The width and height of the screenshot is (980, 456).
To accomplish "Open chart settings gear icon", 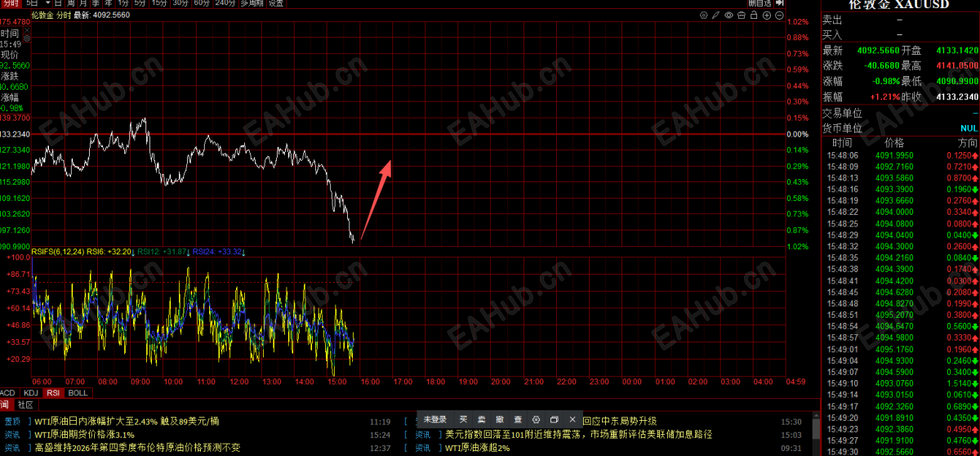I will 704,16.
